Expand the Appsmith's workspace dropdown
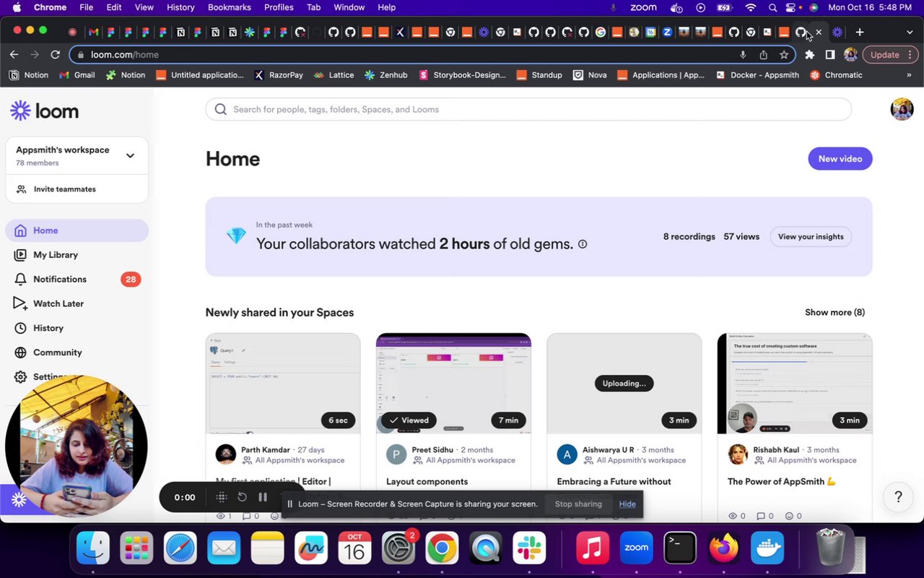Viewport: 924px width, 578px height. point(130,155)
